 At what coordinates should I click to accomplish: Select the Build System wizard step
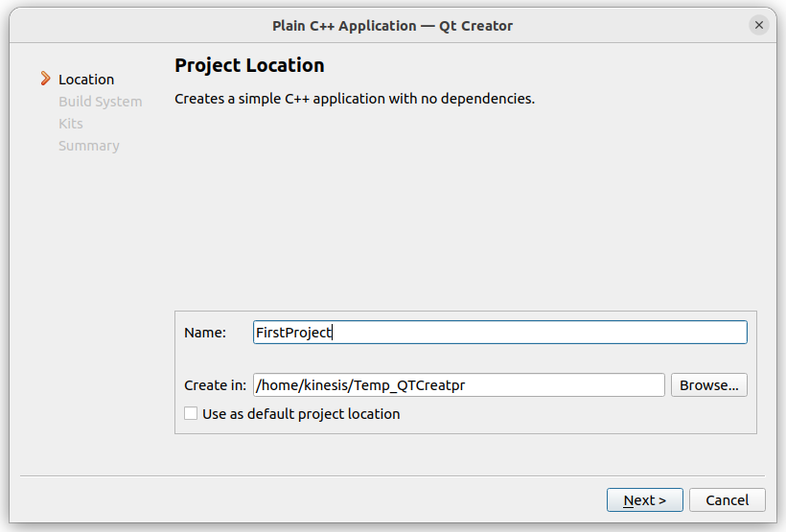[x=101, y=102]
